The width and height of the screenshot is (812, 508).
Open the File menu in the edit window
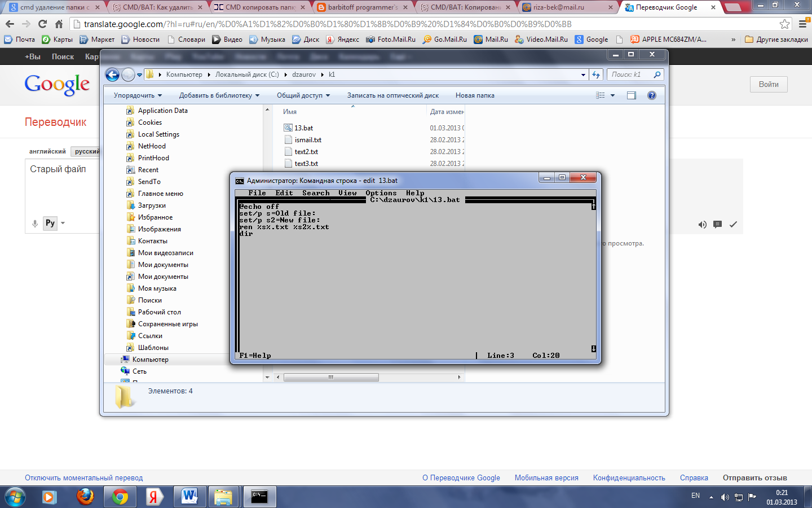pyautogui.click(x=257, y=193)
